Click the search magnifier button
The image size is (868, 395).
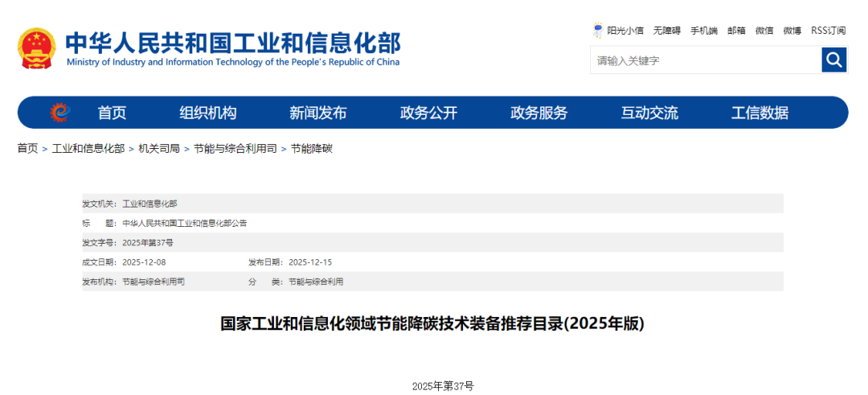point(834,60)
